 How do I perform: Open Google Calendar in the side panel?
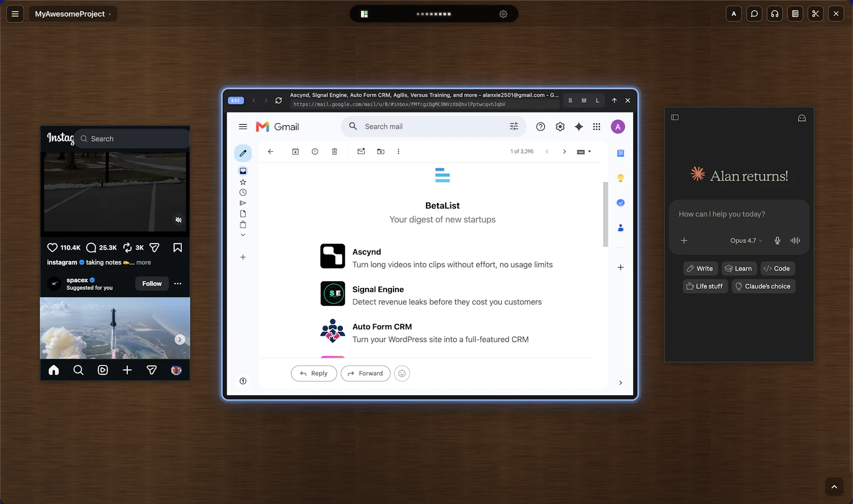pyautogui.click(x=621, y=153)
